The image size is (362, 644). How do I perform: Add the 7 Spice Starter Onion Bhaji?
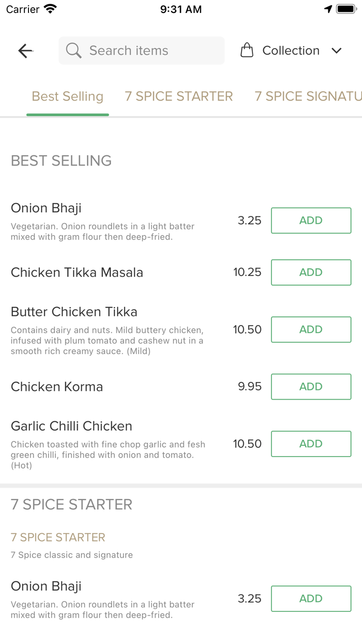(x=311, y=598)
